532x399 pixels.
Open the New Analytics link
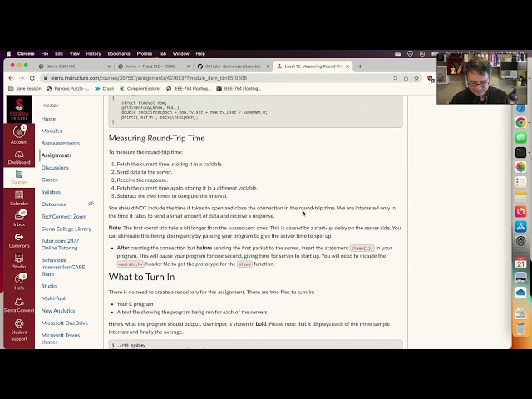58,310
